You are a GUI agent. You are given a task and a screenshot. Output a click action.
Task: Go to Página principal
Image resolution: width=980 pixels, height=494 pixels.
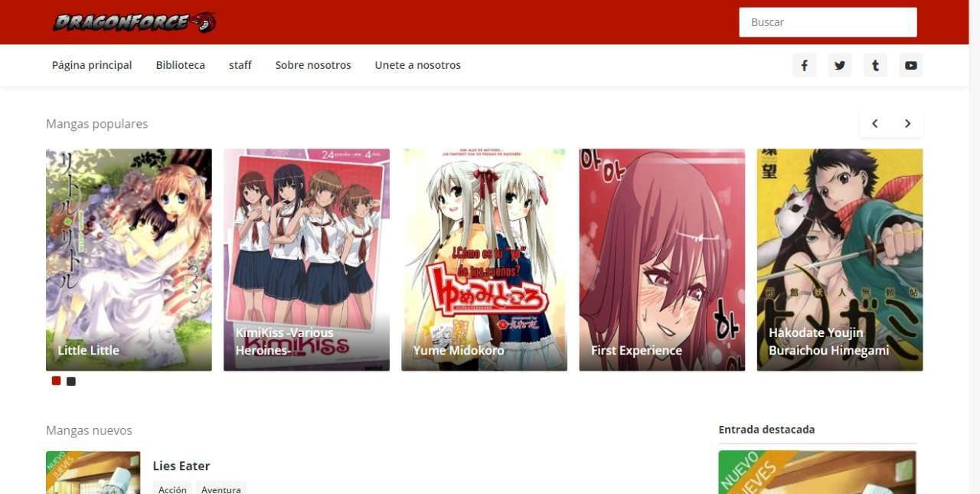pos(92,65)
